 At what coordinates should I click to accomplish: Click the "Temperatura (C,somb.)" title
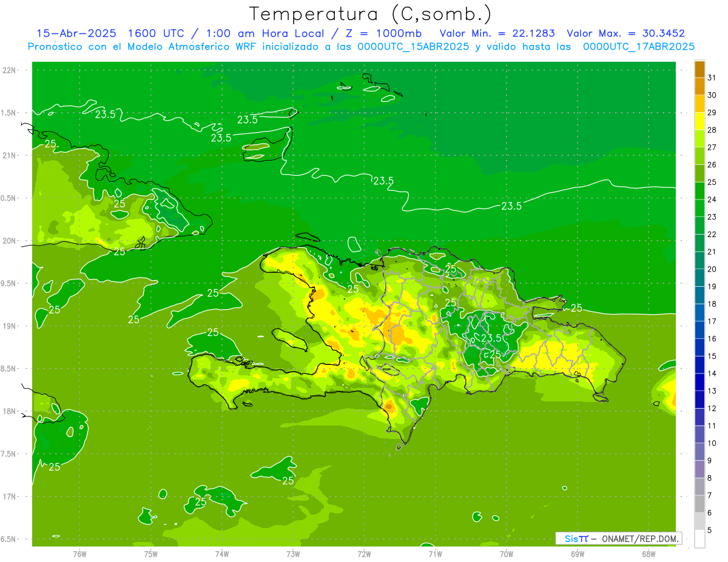tap(369, 14)
